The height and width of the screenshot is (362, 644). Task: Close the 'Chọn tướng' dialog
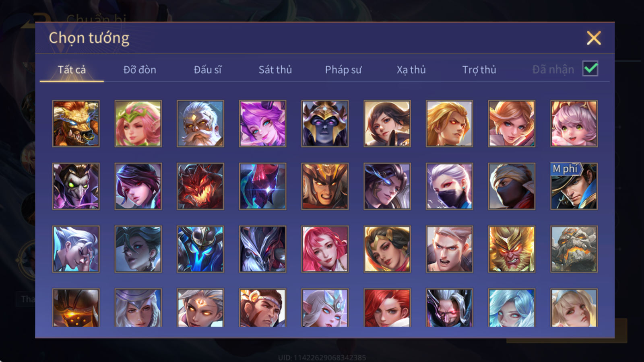tap(594, 38)
